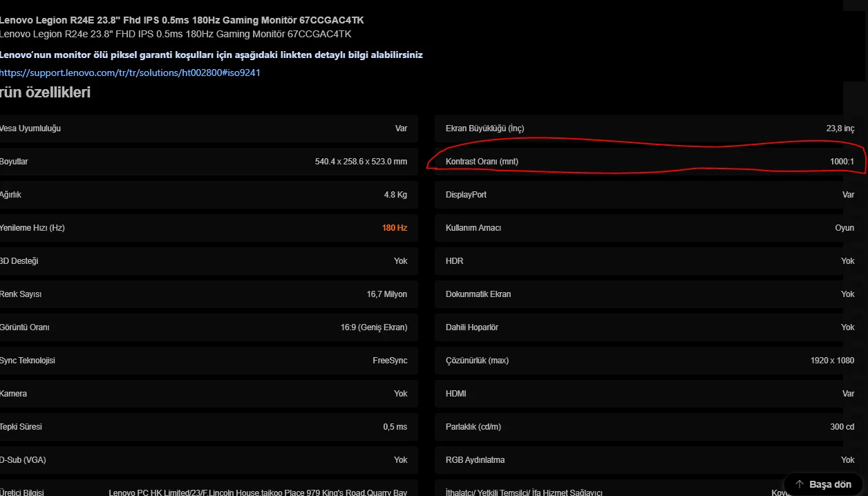This screenshot has height=496, width=868.
Task: Click the orange 180 Hz refresh rate value
Action: pos(395,228)
